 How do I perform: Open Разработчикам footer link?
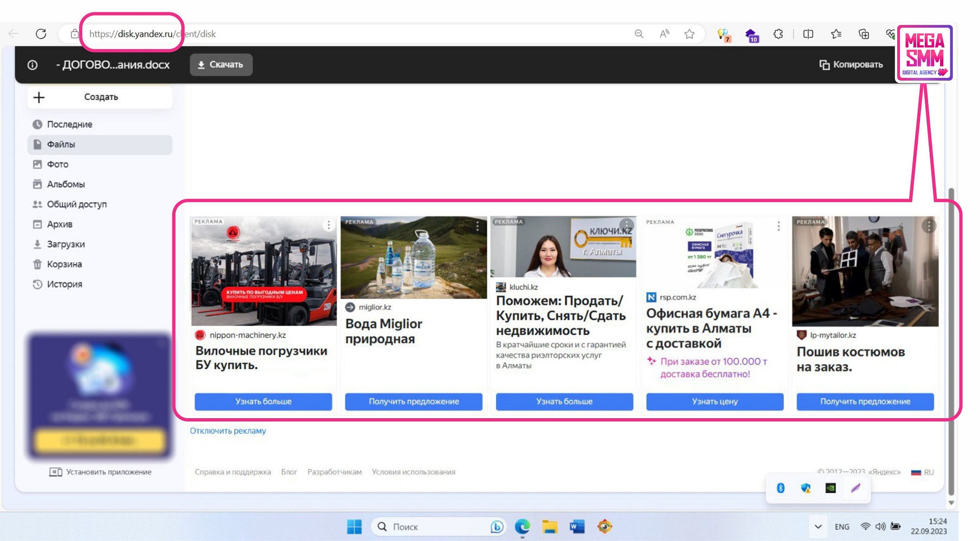click(335, 472)
